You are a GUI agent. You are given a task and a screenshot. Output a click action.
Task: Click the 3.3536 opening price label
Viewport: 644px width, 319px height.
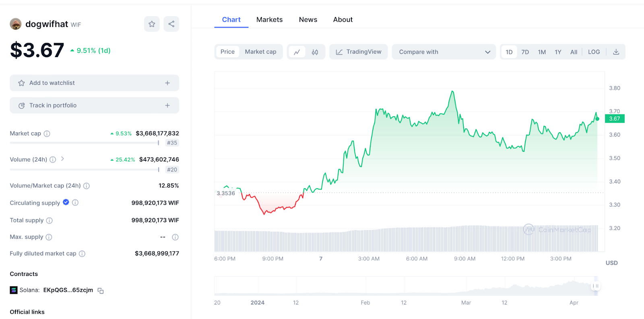226,193
